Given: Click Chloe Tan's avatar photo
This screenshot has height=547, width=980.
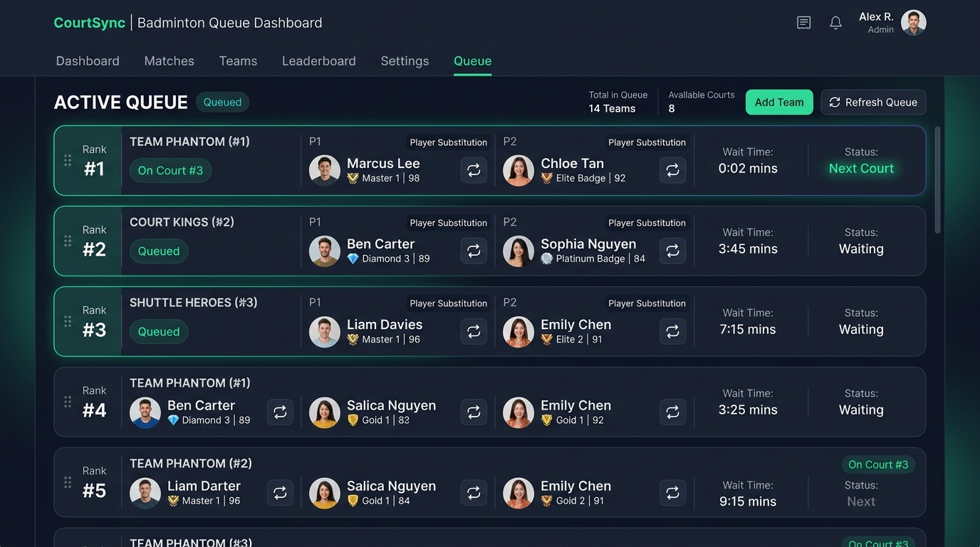Looking at the screenshot, I should click(x=518, y=170).
